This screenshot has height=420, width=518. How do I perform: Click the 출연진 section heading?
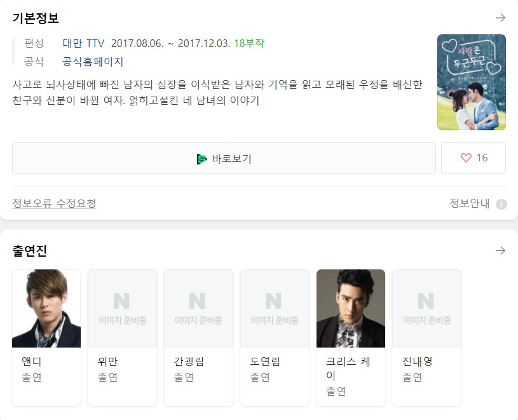point(30,250)
